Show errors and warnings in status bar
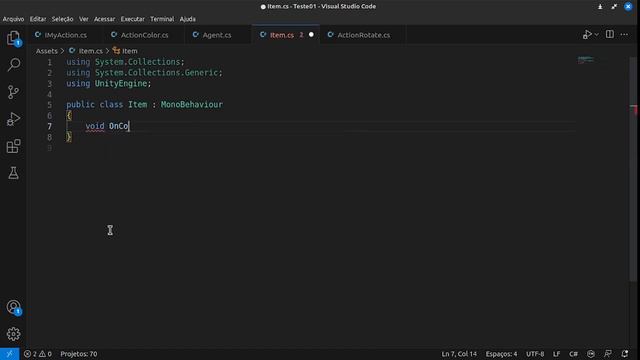The image size is (640, 360). (38, 354)
